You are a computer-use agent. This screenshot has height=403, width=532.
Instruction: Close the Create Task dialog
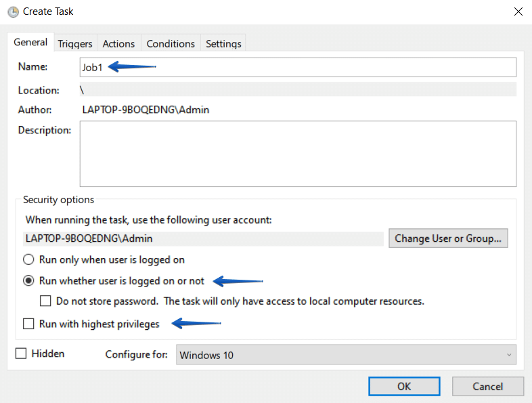518,12
